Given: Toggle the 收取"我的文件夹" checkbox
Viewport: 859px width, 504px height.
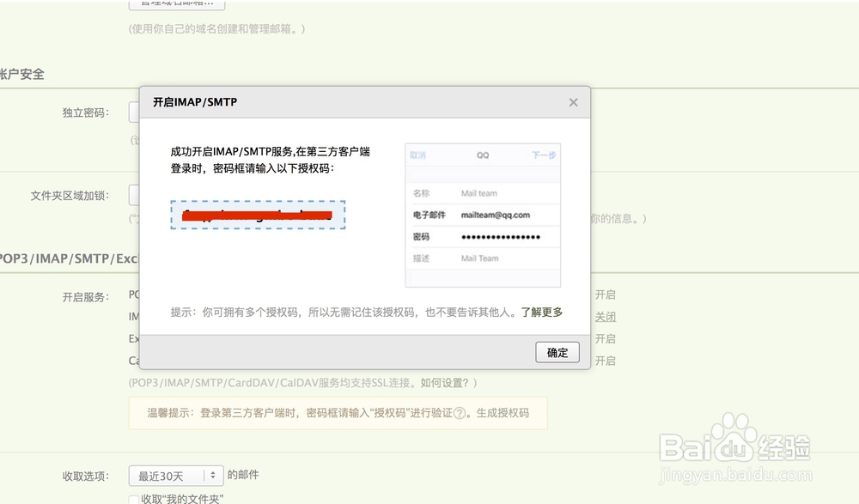Looking at the screenshot, I should (x=134, y=499).
